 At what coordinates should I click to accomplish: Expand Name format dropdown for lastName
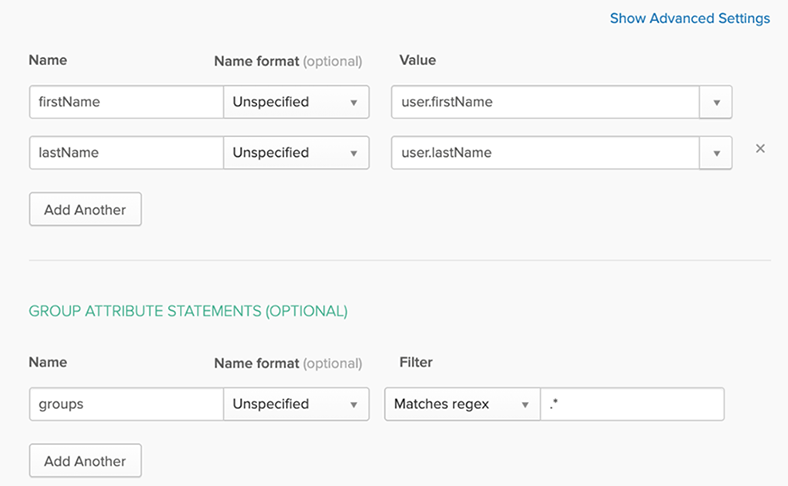(x=296, y=153)
